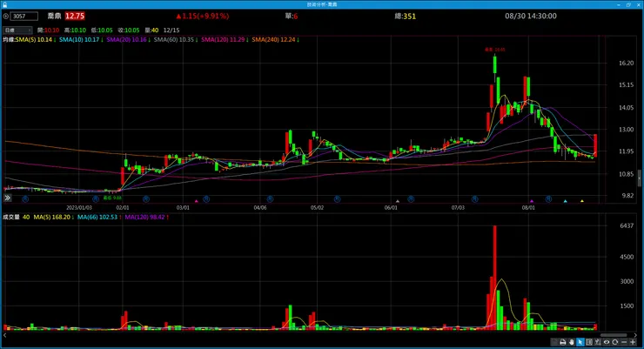Select the arrow pointer tool

580,342
